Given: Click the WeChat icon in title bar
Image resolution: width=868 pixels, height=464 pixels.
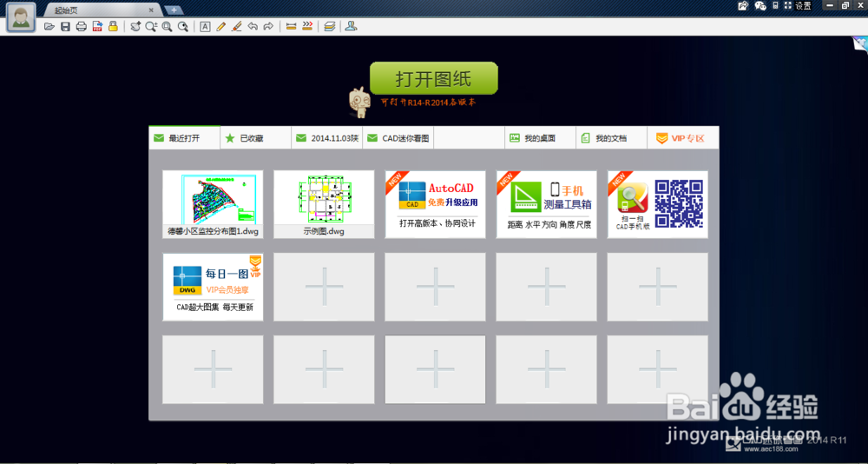Looking at the screenshot, I should [760, 5].
